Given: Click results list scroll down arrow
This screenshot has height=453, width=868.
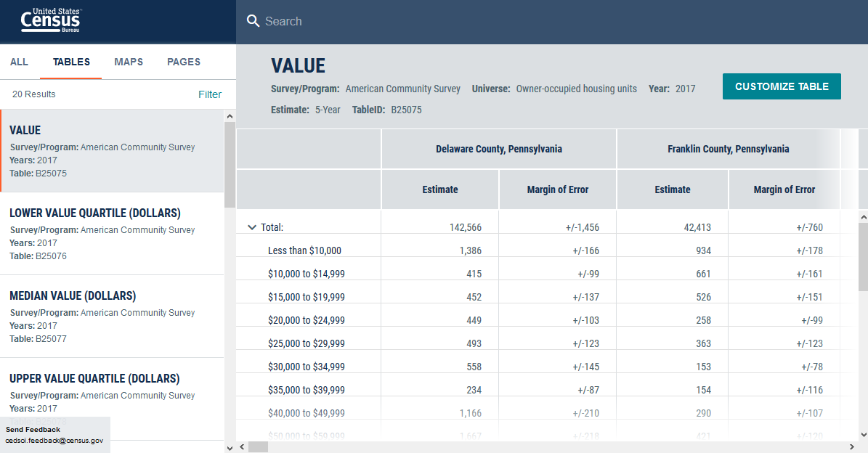Looking at the screenshot, I should (230, 447).
